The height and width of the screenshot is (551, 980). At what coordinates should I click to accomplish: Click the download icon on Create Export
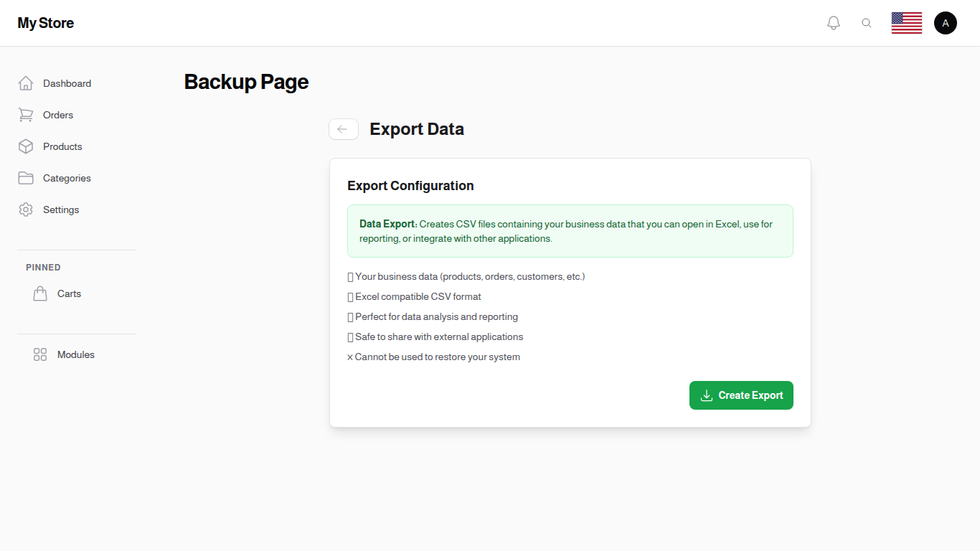tap(707, 395)
